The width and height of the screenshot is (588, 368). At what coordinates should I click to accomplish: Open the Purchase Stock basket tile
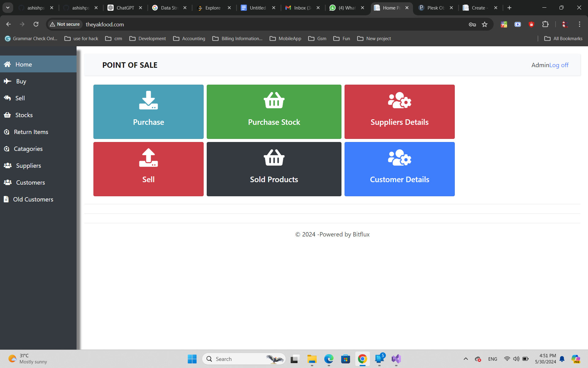coord(274,112)
